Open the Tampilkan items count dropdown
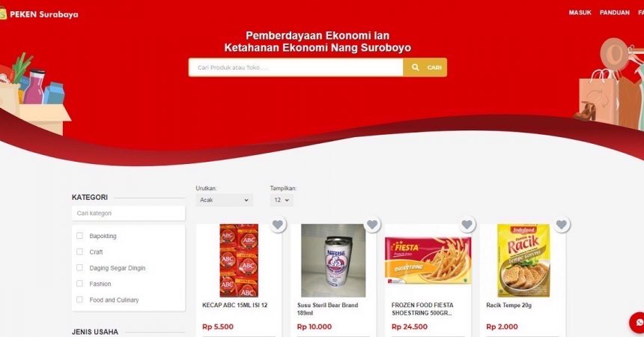The height and width of the screenshot is (337, 644). tap(282, 200)
